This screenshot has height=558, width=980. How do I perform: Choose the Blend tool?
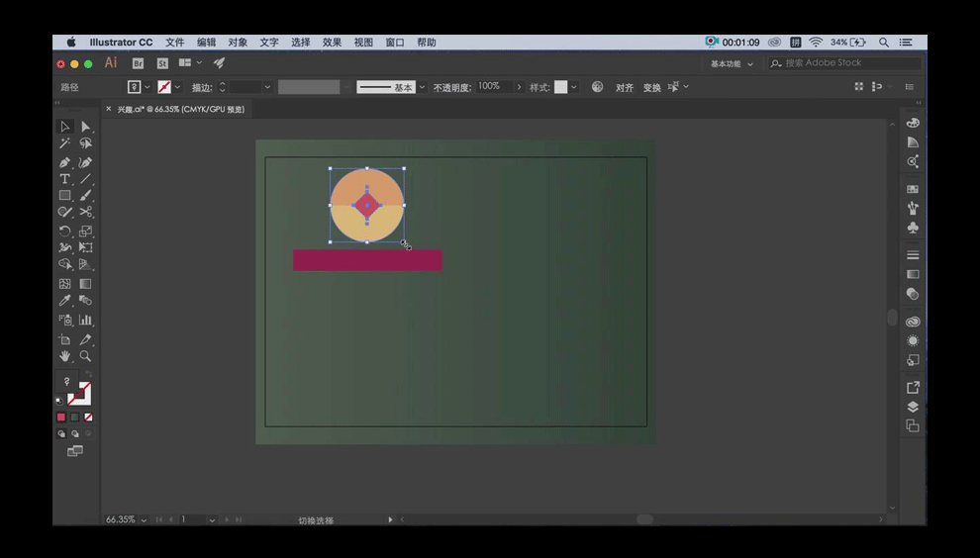pyautogui.click(x=85, y=301)
